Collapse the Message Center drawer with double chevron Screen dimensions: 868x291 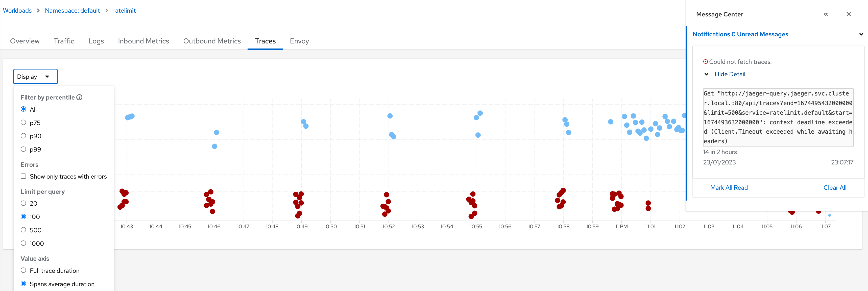point(826,14)
